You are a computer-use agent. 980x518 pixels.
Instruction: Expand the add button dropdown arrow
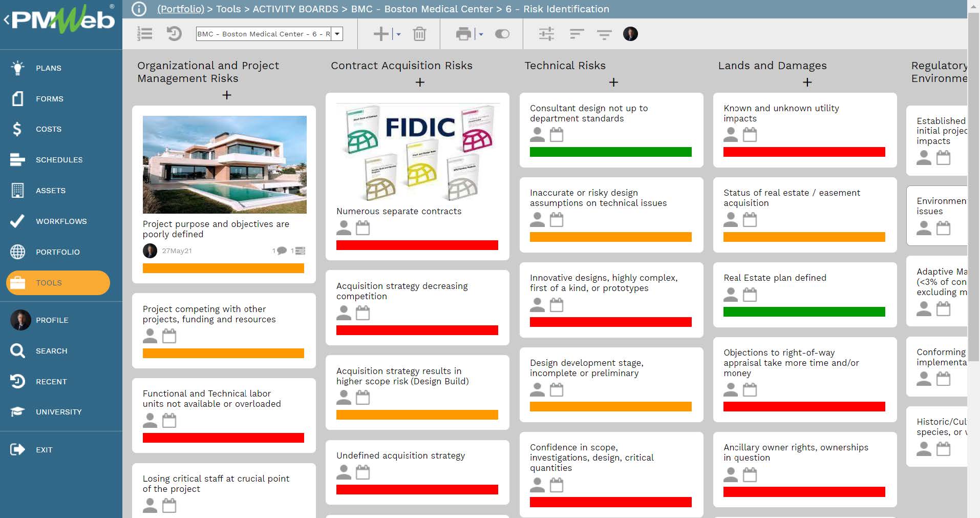399,34
